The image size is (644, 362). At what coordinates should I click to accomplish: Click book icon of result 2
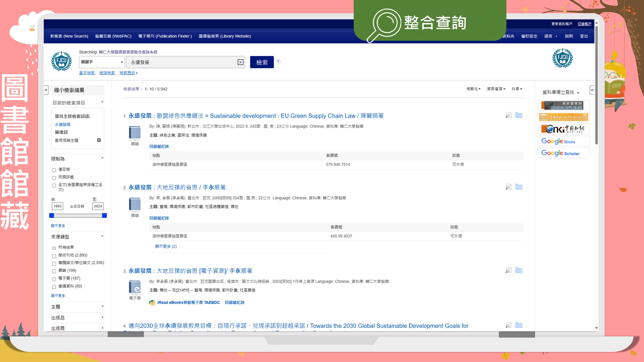click(x=135, y=204)
